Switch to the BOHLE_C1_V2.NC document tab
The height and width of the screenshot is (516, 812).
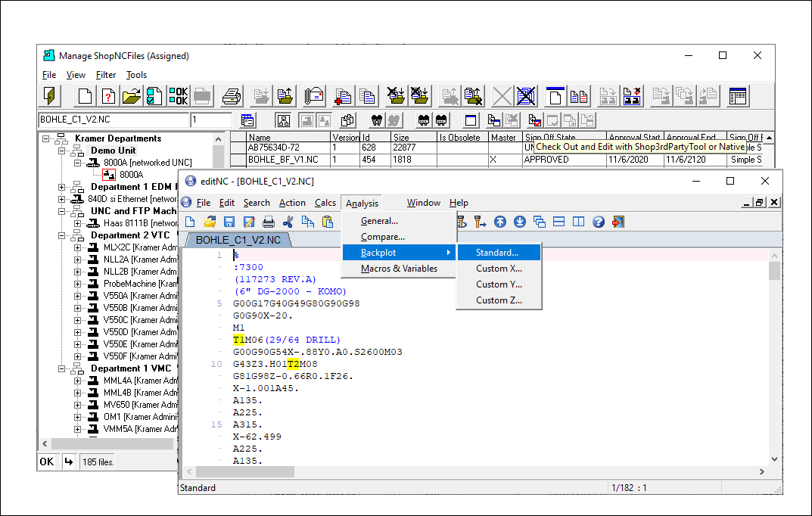pos(238,240)
